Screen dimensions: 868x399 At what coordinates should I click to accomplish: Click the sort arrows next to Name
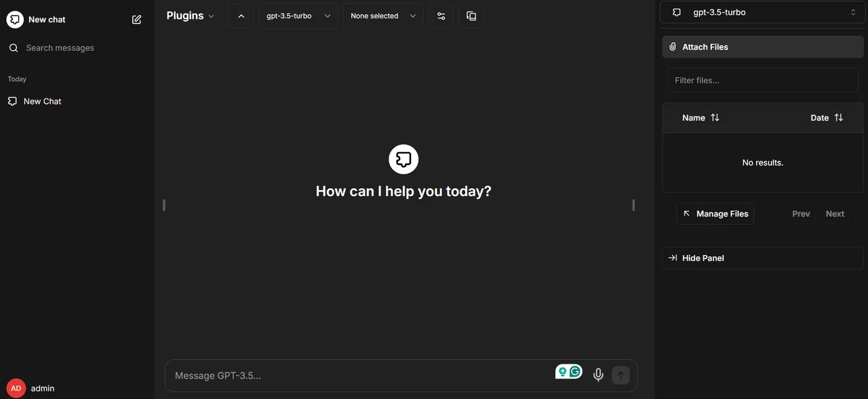click(715, 117)
